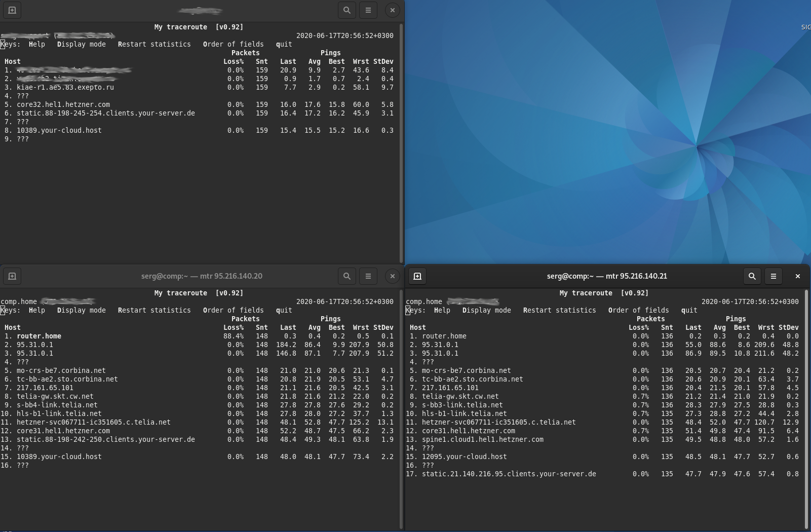811x532 pixels.
Task: Click the search icon in the mtr 95.216.140.21 terminal
Action: (x=752, y=276)
